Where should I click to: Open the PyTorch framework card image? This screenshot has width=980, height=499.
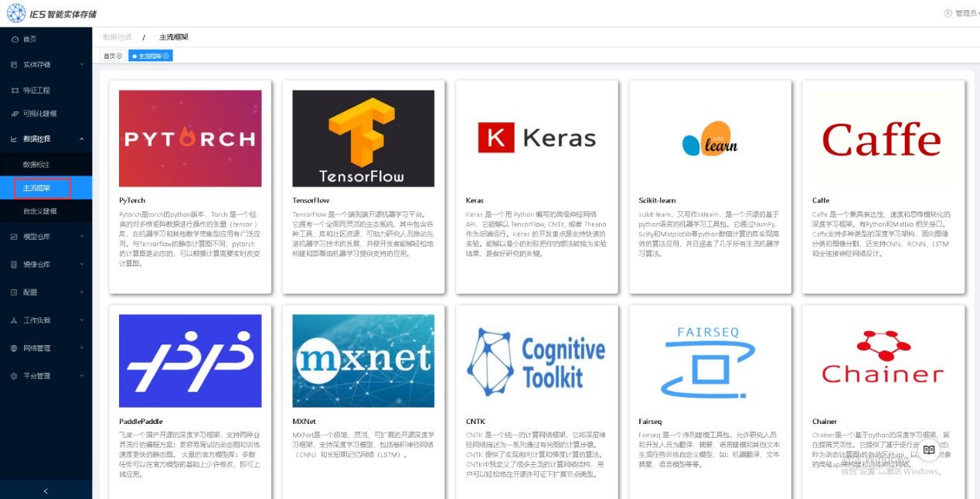pyautogui.click(x=190, y=138)
